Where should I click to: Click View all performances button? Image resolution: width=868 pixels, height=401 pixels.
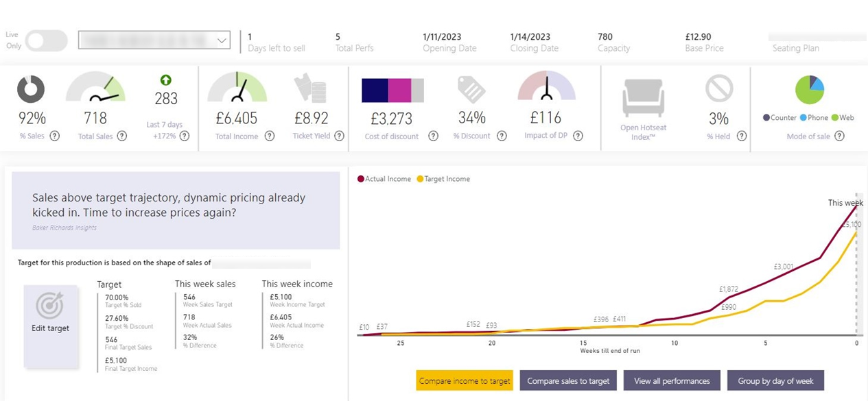[672, 381]
